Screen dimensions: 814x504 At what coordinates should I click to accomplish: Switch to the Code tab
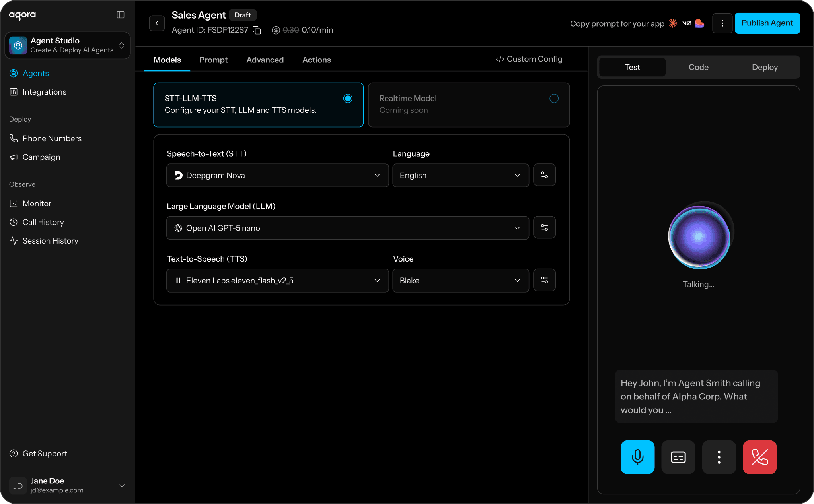coord(698,67)
